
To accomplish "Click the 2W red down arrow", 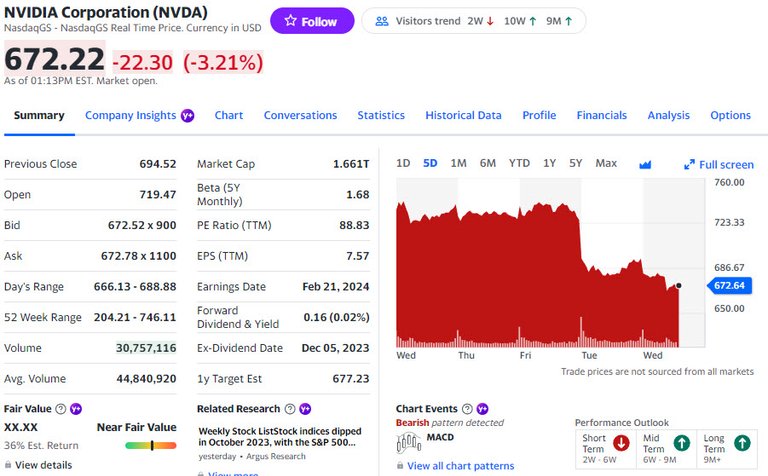I will tap(490, 21).
